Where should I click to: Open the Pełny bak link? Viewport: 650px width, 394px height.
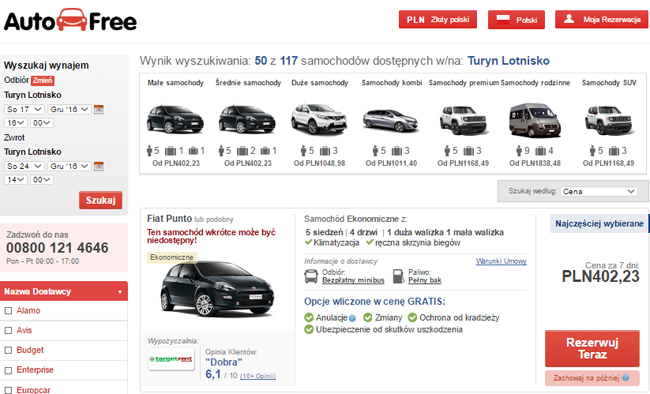pyautogui.click(x=424, y=280)
